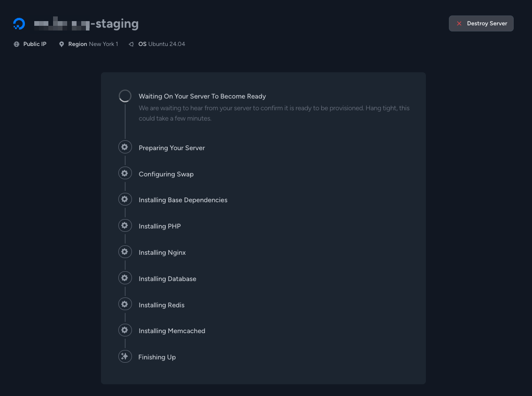
Task: Click the gear icon for Installing Memcached
Action: pyautogui.click(x=125, y=330)
